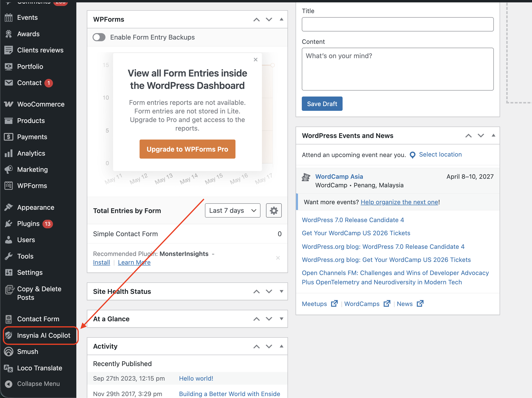Click the location pin icon

(412, 155)
